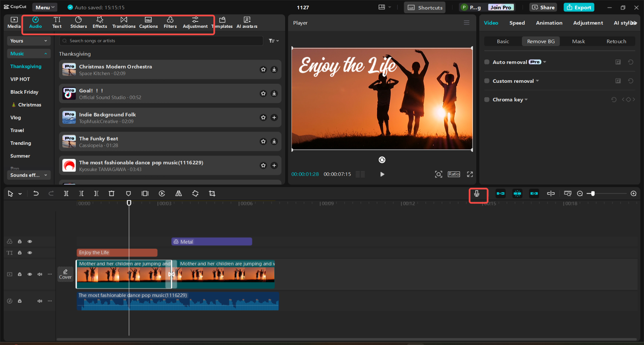Click the preview axis icon
The width and height of the screenshot is (644, 345).
[x=551, y=194]
